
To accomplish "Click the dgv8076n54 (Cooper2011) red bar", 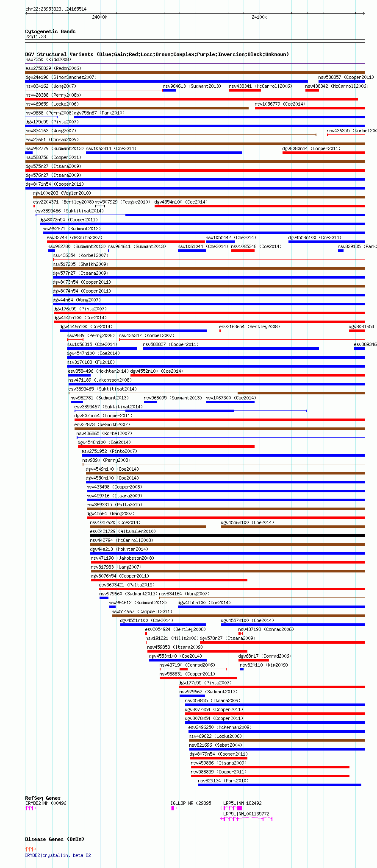I will click(x=169, y=580).
